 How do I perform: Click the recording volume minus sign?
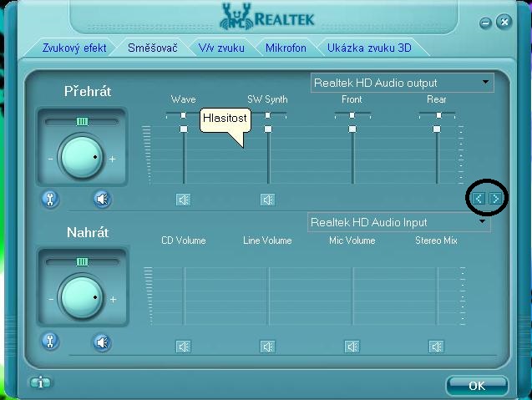(x=51, y=299)
